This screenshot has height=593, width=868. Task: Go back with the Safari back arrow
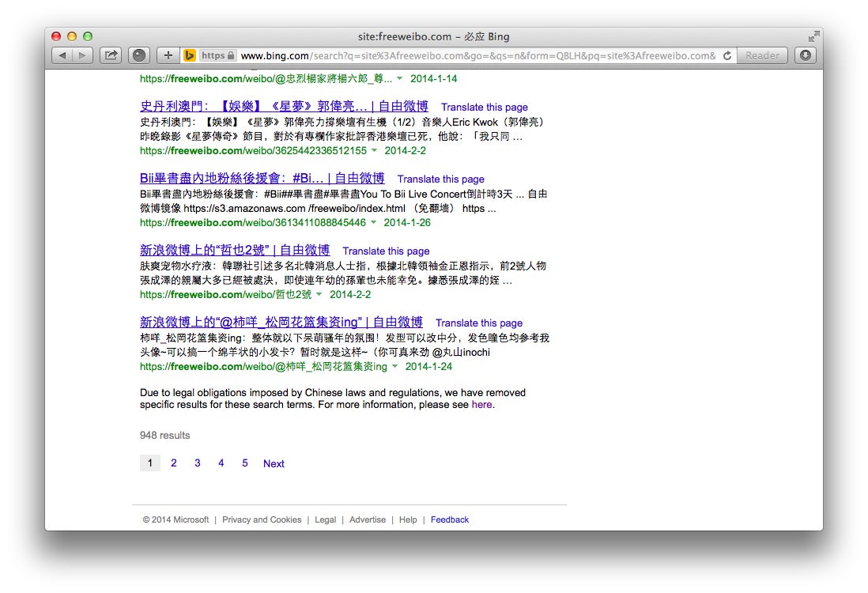(62, 55)
